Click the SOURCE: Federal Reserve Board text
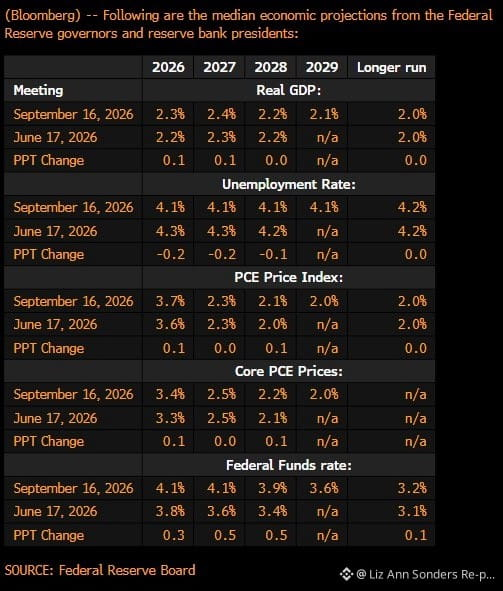Screen dimensions: 503x591 click(100, 570)
